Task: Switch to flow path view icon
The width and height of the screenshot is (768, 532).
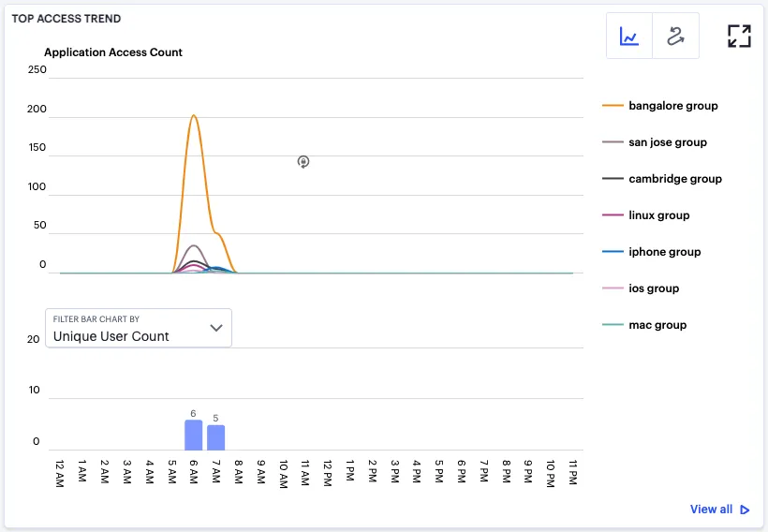Action: (675, 36)
